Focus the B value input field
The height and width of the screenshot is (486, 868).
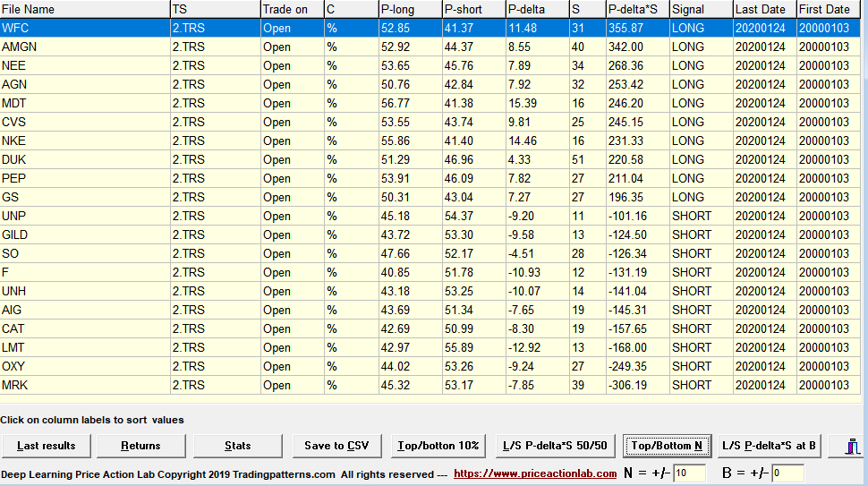(787, 473)
